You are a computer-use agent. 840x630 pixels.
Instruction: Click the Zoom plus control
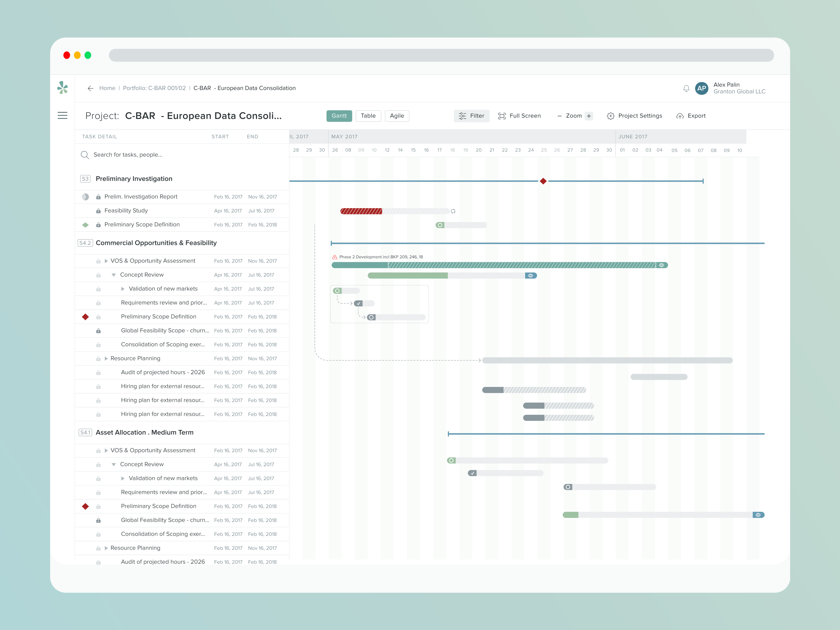click(x=589, y=116)
